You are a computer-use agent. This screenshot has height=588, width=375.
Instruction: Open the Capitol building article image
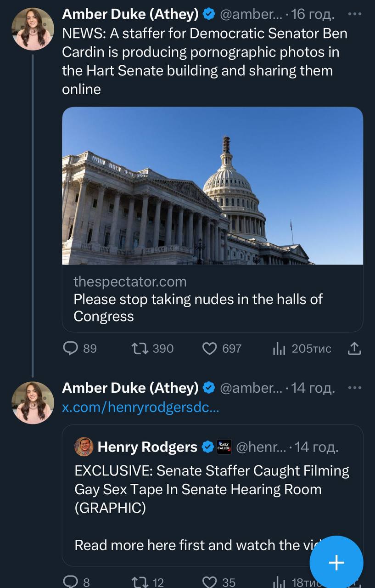(213, 186)
